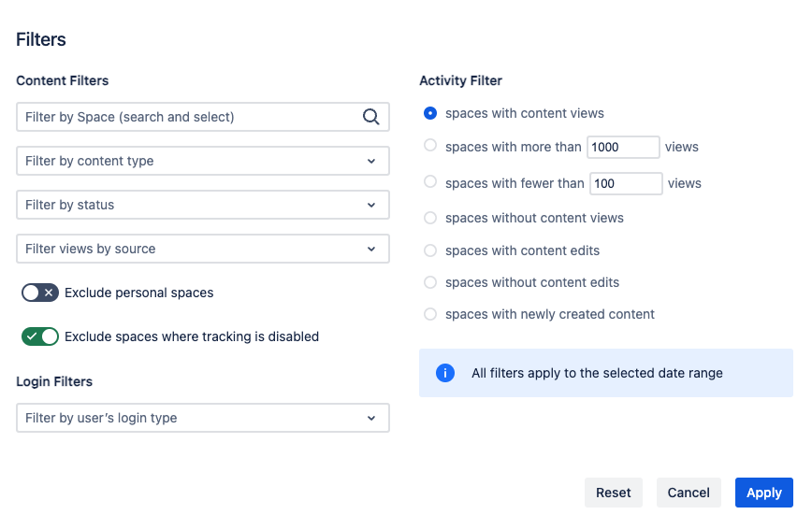Select spaces with content views radio
This screenshot has width=812, height=529.
(430, 113)
